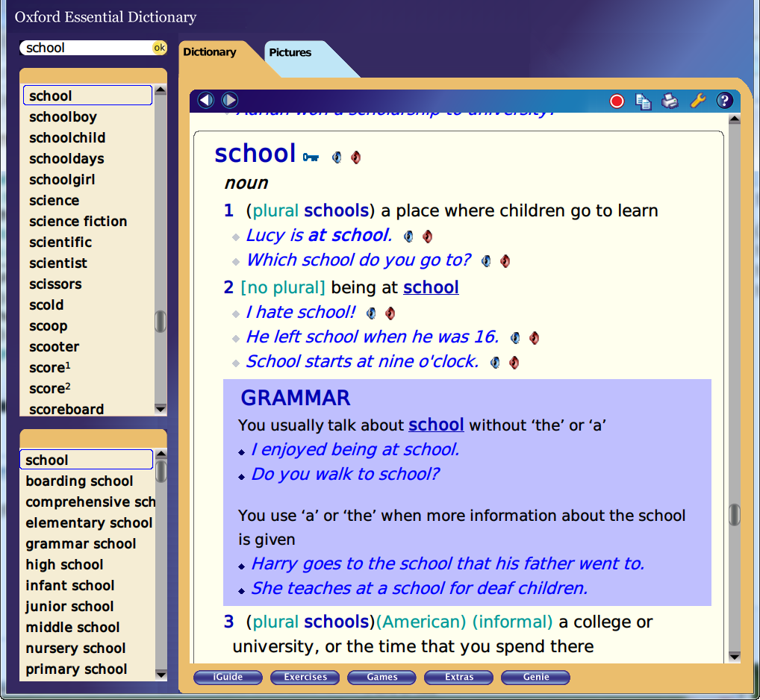This screenshot has width=760, height=700.
Task: Follow the 'school' link in the GRAMMAR box
Action: click(x=436, y=425)
